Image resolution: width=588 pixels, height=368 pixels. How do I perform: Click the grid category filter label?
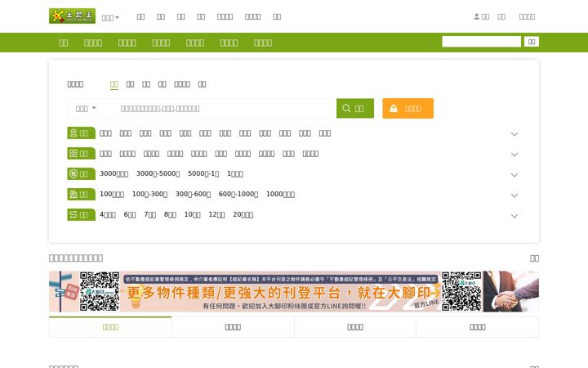81,153
